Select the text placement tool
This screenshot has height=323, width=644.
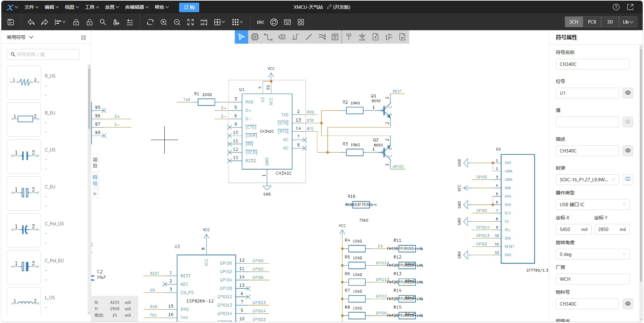(335, 37)
